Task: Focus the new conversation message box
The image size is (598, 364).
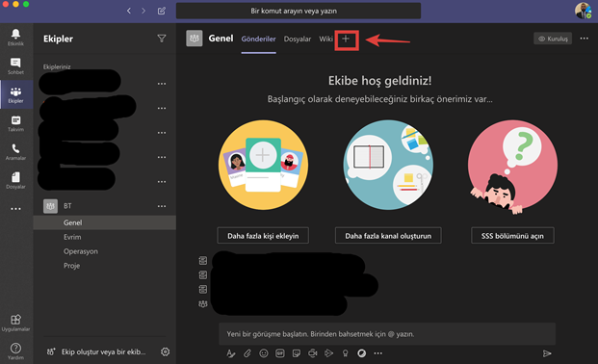Action: tap(387, 334)
